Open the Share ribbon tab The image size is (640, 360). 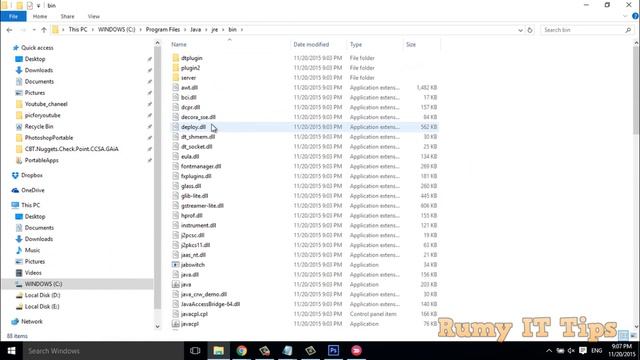[x=67, y=16]
